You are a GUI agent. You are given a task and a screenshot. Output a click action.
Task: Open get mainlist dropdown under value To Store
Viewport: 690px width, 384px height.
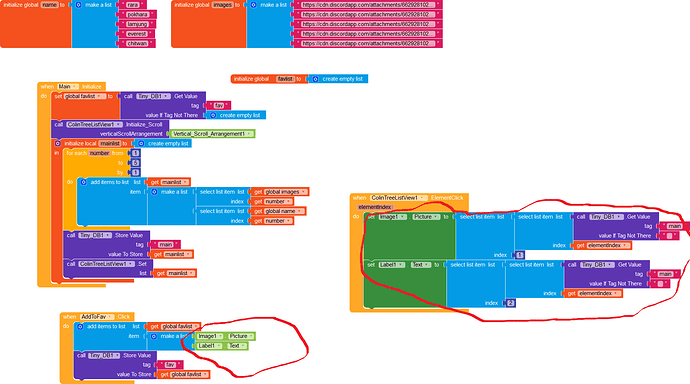click(188, 254)
